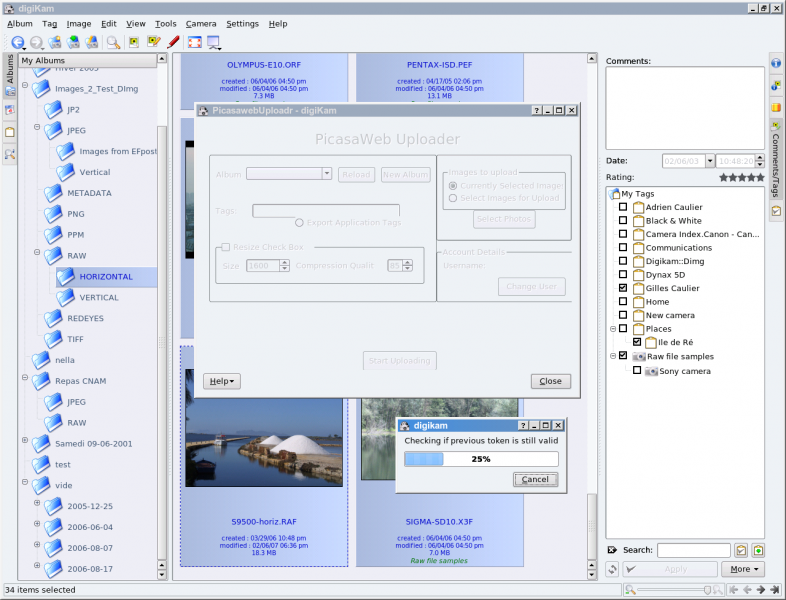The height and width of the screenshot is (600, 786).
Task: Click the red pen toolbar icon
Action: point(173,43)
